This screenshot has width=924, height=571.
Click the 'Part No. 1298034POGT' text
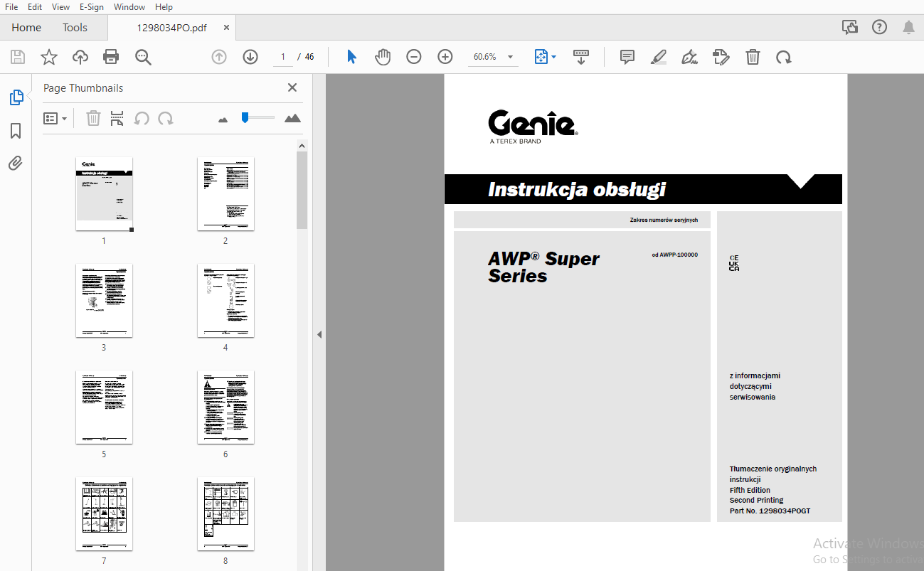coord(770,511)
